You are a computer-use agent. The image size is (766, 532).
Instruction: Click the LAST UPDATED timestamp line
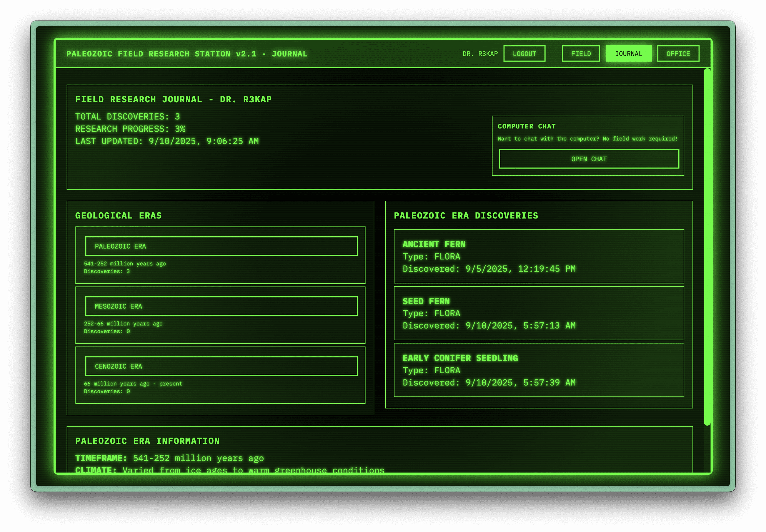pos(167,141)
